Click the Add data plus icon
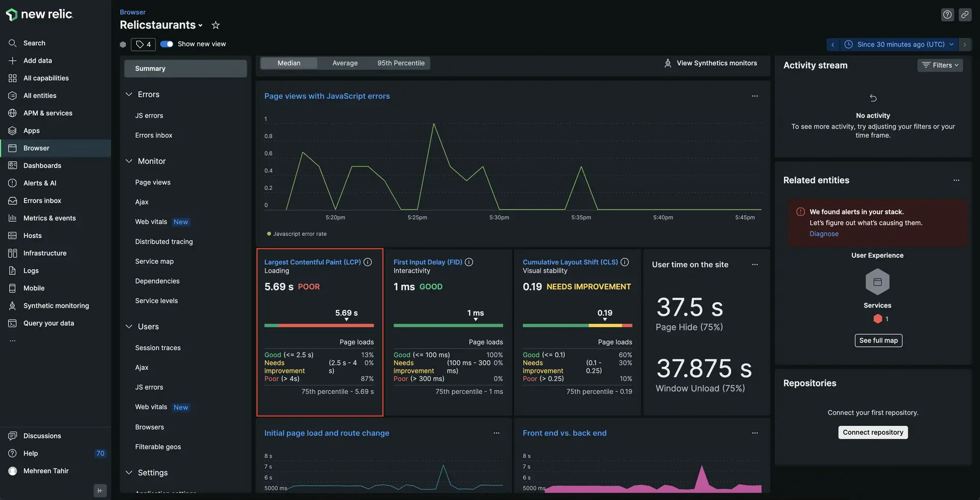 (13, 60)
